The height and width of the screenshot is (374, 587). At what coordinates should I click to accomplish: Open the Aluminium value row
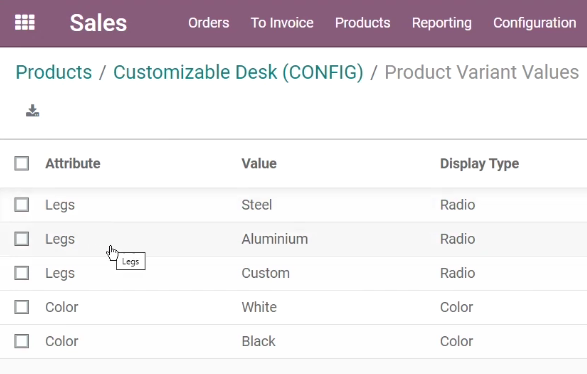(294, 239)
